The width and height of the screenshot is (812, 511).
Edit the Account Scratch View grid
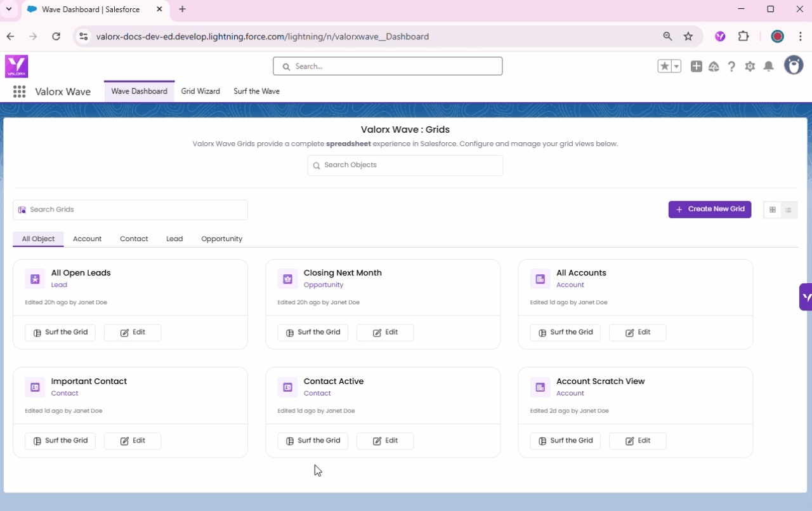point(638,441)
